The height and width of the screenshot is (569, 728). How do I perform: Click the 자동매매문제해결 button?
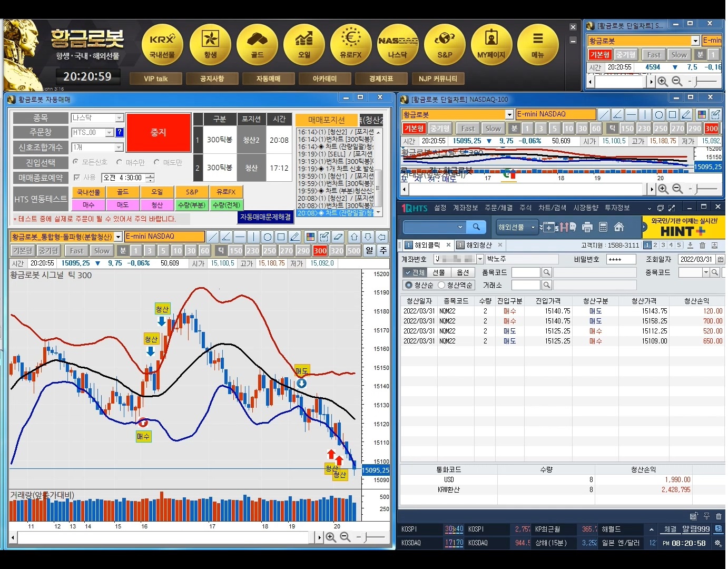[x=265, y=217]
